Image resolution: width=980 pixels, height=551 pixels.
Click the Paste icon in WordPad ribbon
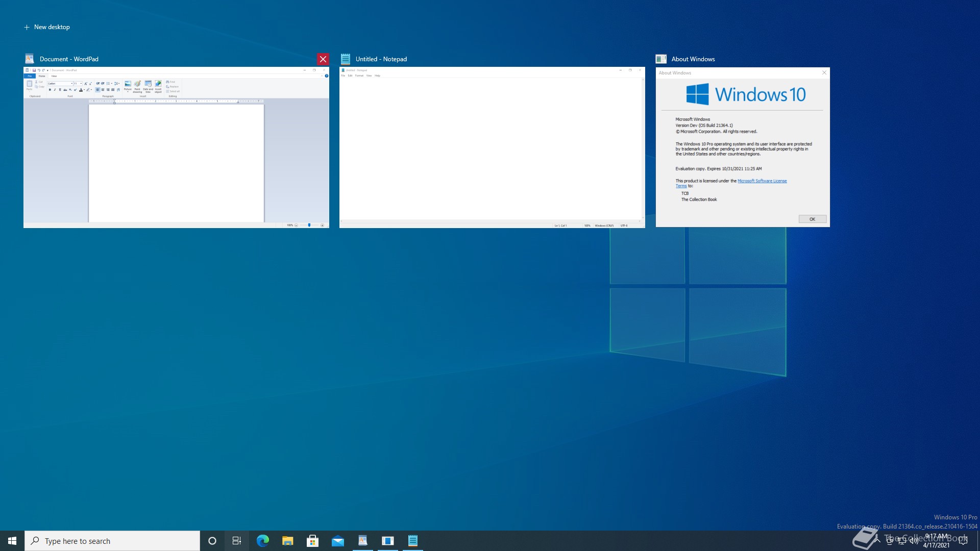click(29, 84)
